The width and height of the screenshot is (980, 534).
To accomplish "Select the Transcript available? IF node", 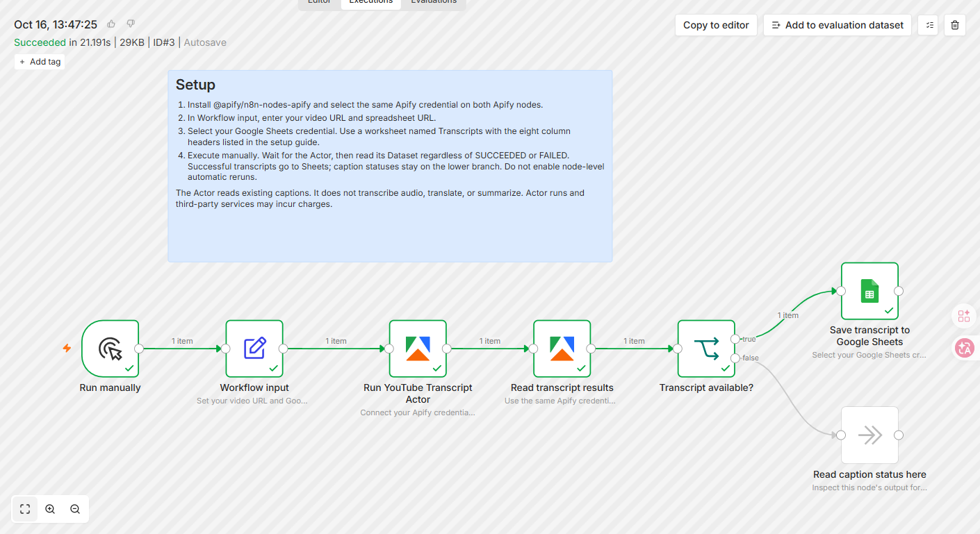I will [706, 349].
